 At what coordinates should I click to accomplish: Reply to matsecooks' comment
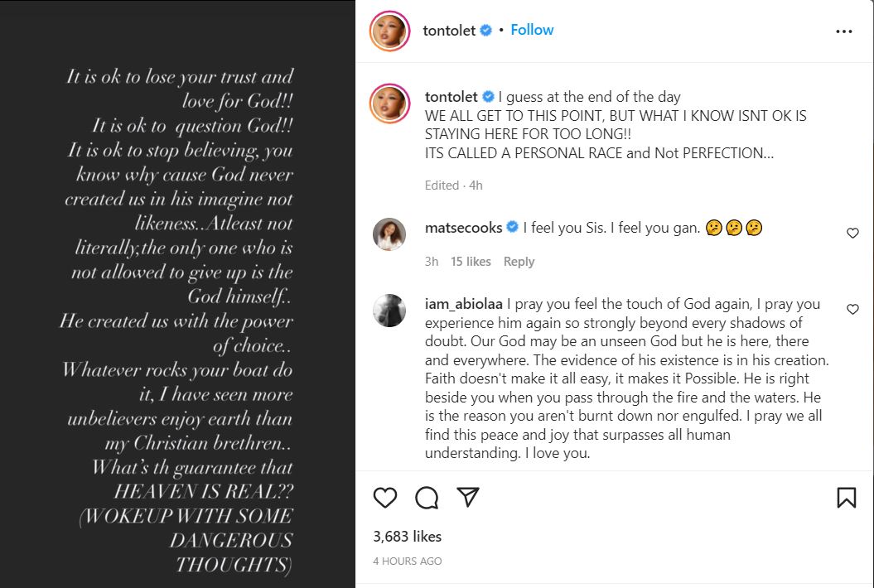pos(519,262)
